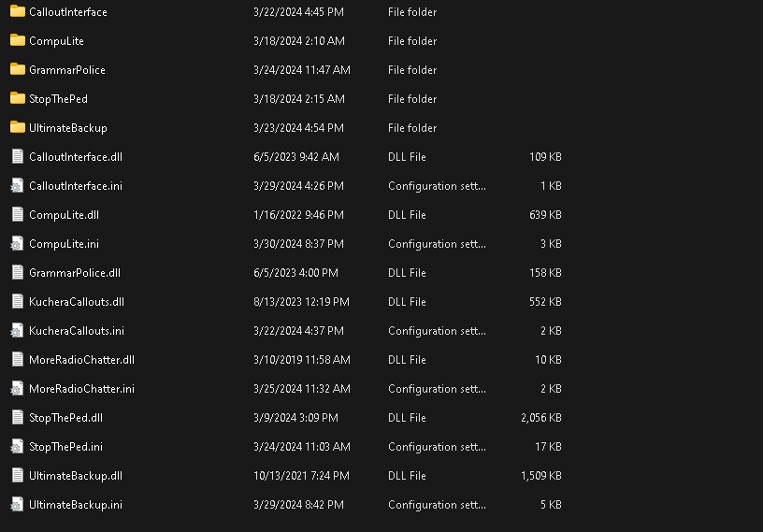Click the CalloutInterface folder icon
Screen dimensions: 763x532
tap(18, 11)
